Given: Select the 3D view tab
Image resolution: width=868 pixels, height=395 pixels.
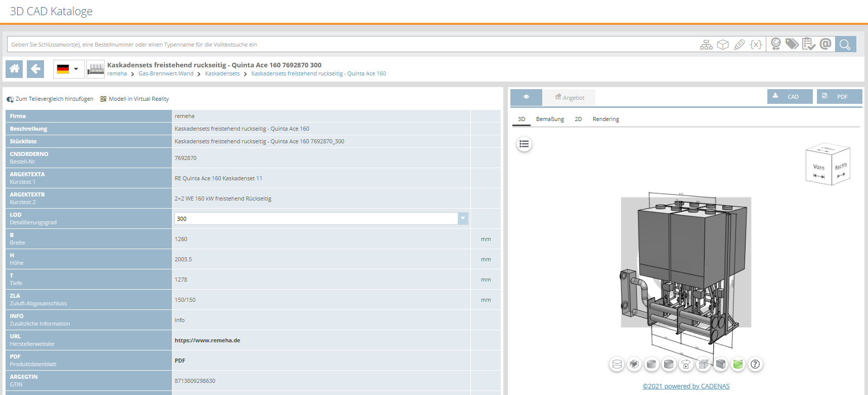Looking at the screenshot, I should pos(522,119).
